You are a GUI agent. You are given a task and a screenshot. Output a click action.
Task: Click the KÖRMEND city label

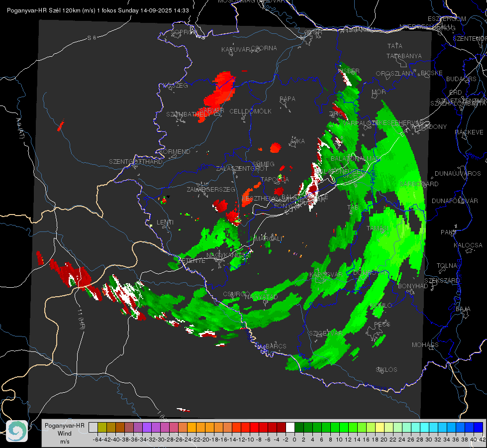pos(174,152)
